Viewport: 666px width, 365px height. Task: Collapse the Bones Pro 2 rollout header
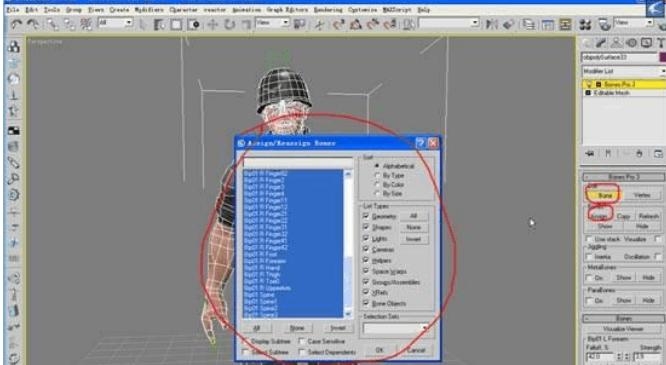[x=623, y=176]
